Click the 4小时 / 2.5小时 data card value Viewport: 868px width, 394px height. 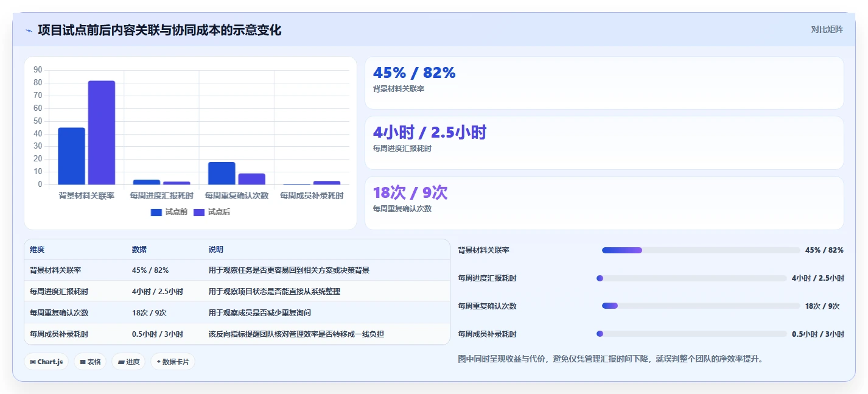(x=430, y=133)
